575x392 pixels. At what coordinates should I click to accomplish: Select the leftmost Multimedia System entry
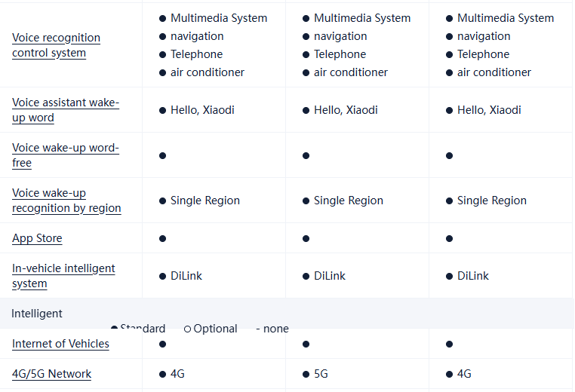pyautogui.click(x=218, y=18)
